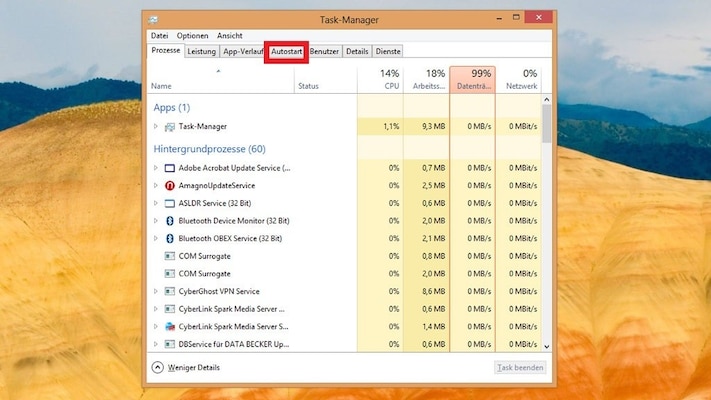The image size is (711, 400).
Task: Click the scrollbar down arrow in process list
Action: click(546, 345)
